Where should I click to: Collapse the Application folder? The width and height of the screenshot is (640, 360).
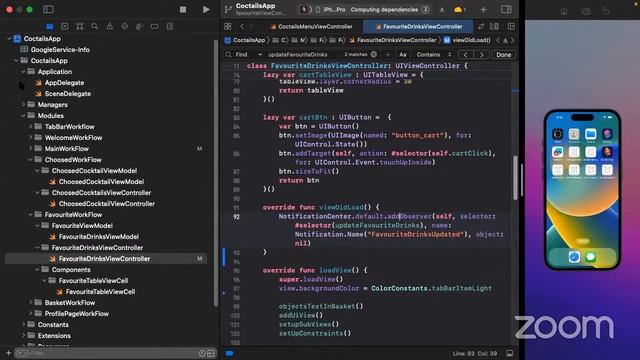coord(23,72)
